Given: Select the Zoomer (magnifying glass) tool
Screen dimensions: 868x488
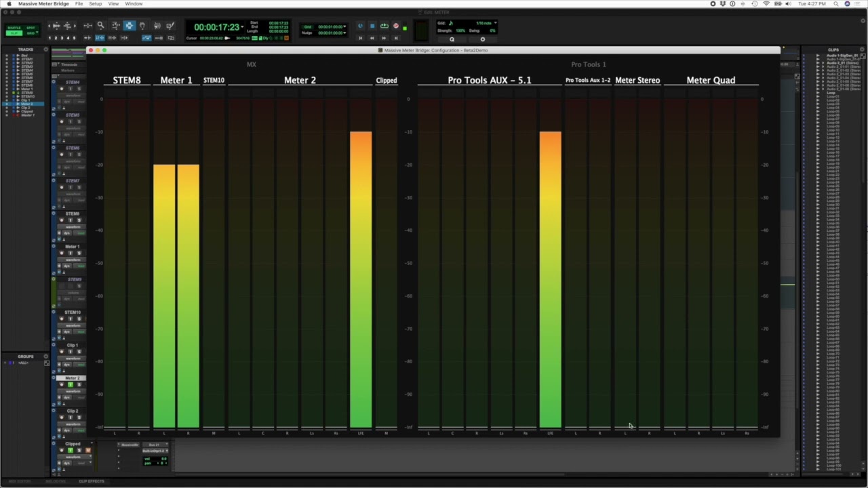Looking at the screenshot, I should pyautogui.click(x=100, y=26).
